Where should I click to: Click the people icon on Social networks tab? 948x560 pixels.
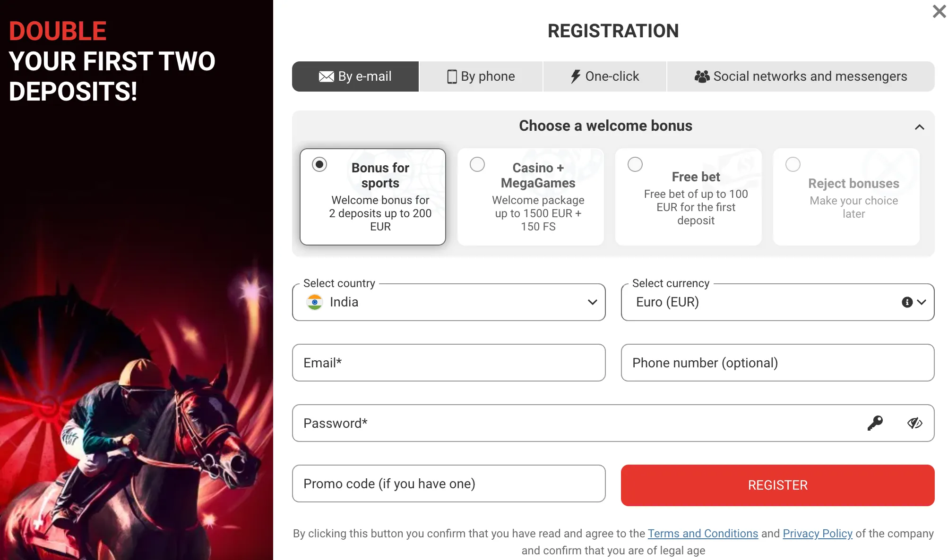[703, 76]
